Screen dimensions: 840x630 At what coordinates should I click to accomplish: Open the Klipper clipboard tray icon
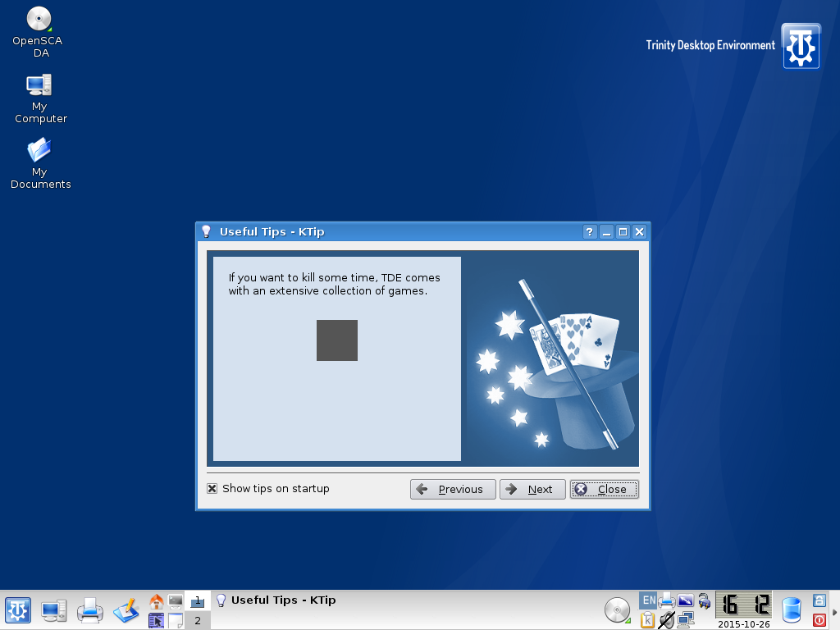[x=647, y=620]
